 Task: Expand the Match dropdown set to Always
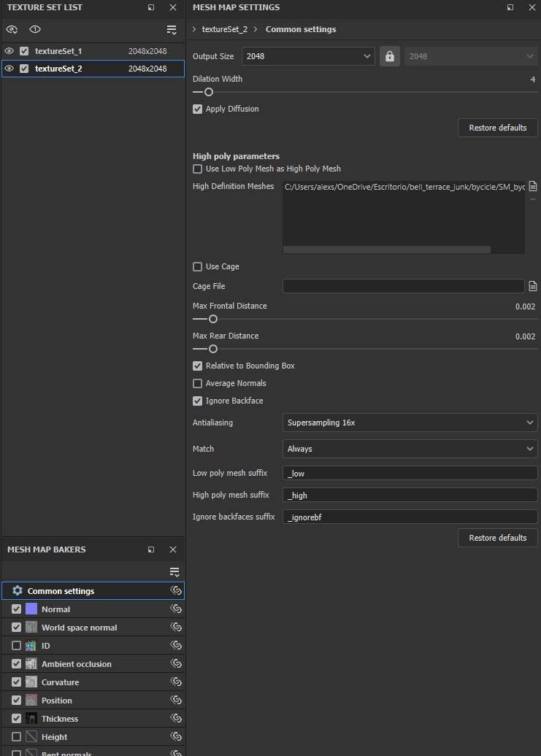[x=410, y=449]
